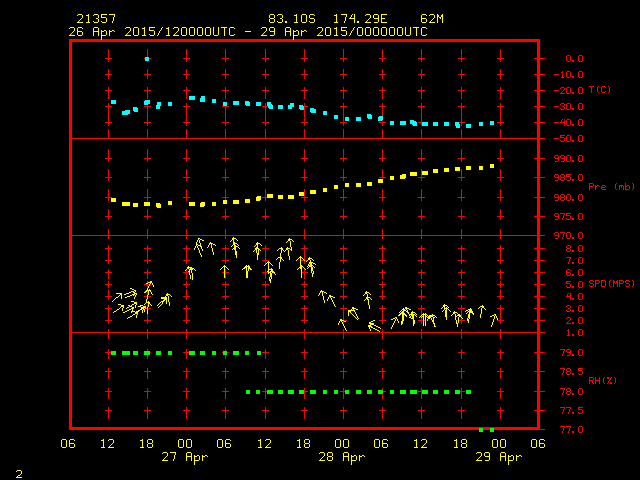Image resolution: width=640 pixels, height=480 pixels.
Task: Click the 28 Apr date marker
Action: (341, 457)
